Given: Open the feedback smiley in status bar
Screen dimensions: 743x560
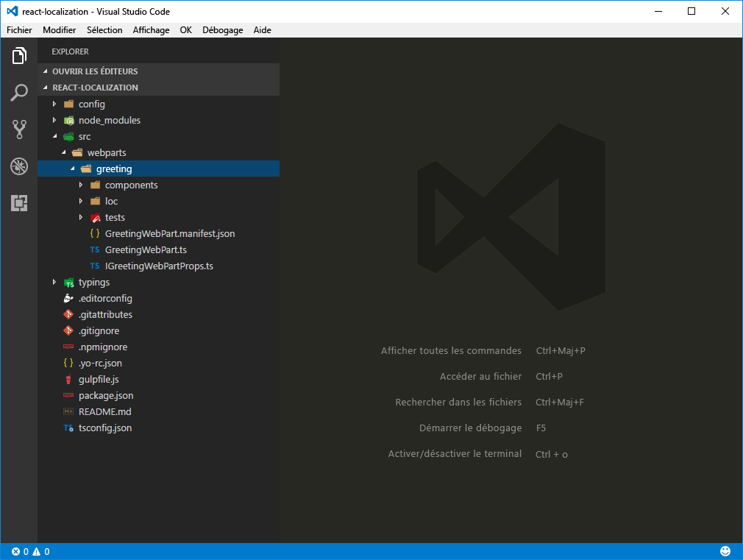Looking at the screenshot, I should 725,550.
